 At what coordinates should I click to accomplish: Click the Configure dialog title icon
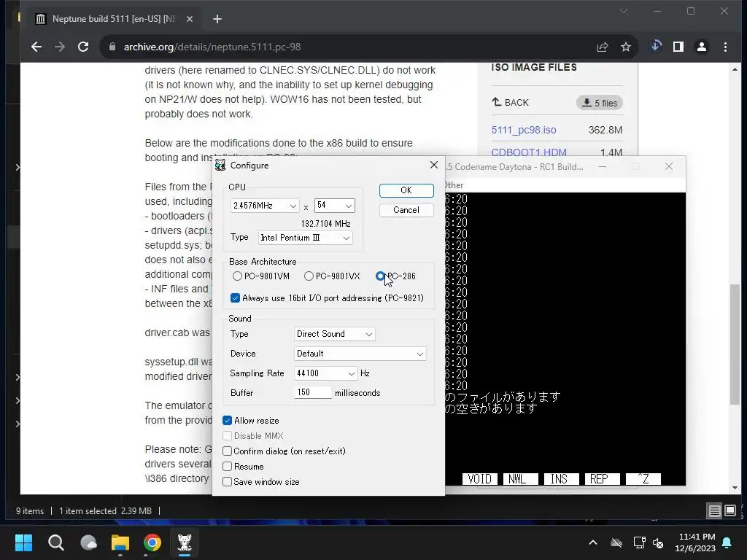[220, 166]
